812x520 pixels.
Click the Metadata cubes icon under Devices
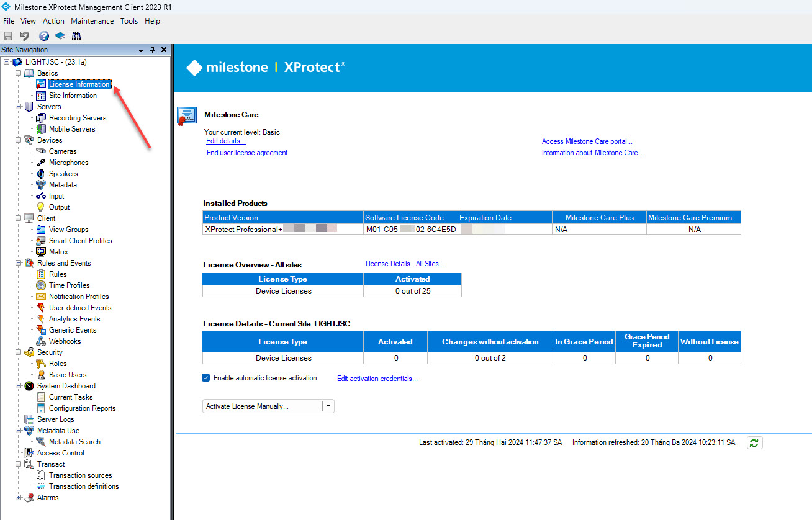coord(41,185)
